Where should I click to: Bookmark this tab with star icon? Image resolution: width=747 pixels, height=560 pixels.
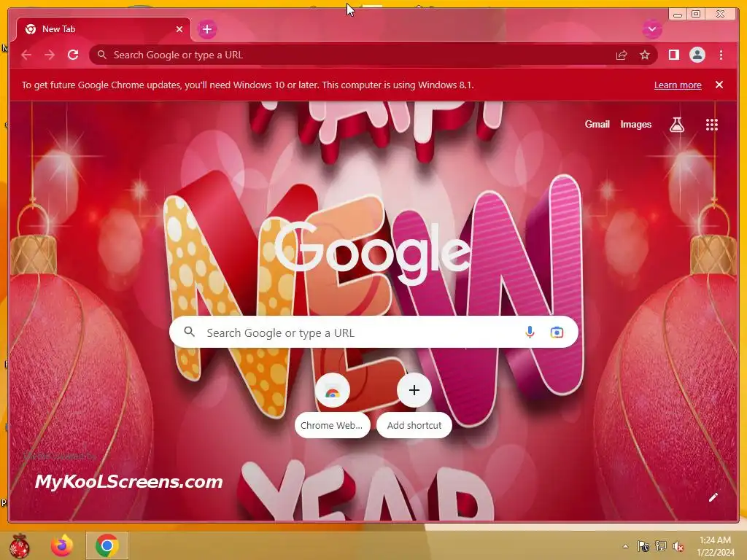pos(645,55)
